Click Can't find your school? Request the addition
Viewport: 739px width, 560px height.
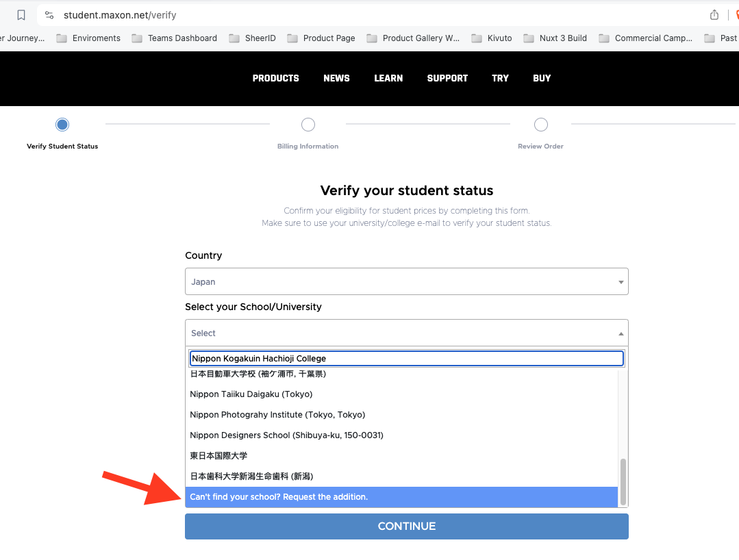[x=279, y=496]
